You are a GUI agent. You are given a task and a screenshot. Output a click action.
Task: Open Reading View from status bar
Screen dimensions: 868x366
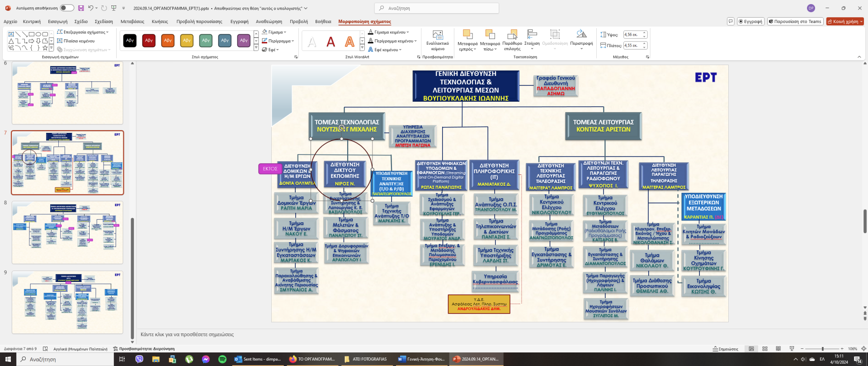(x=778, y=349)
